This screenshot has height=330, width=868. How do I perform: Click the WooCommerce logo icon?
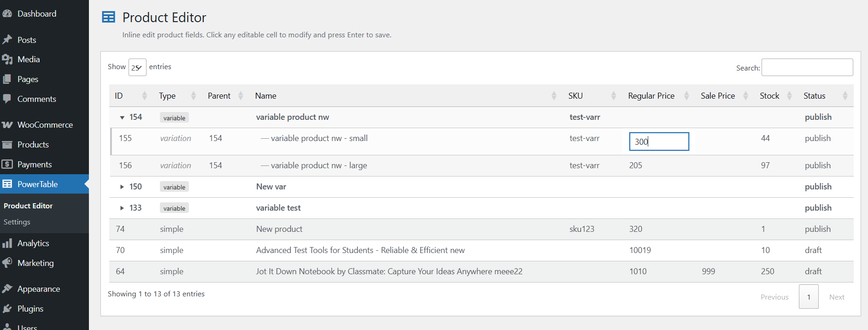7,125
